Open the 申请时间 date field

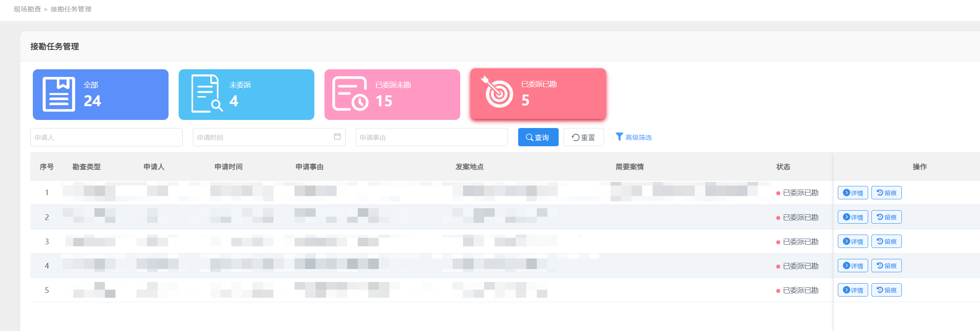[269, 137]
